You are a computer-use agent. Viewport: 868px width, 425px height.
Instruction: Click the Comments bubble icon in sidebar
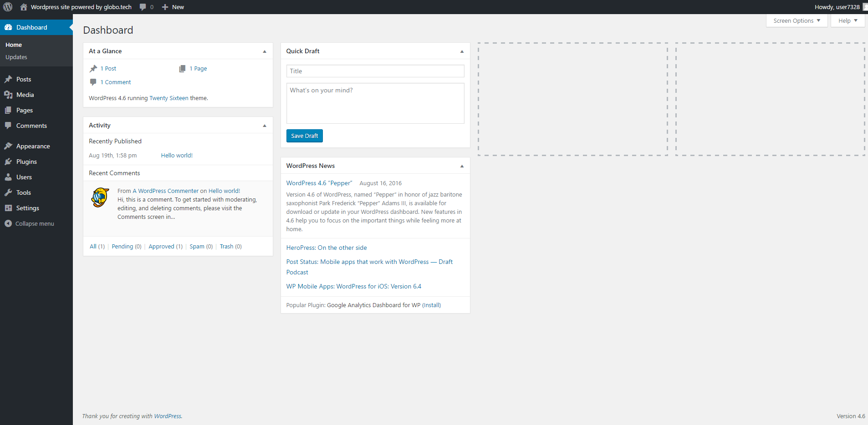coord(8,126)
